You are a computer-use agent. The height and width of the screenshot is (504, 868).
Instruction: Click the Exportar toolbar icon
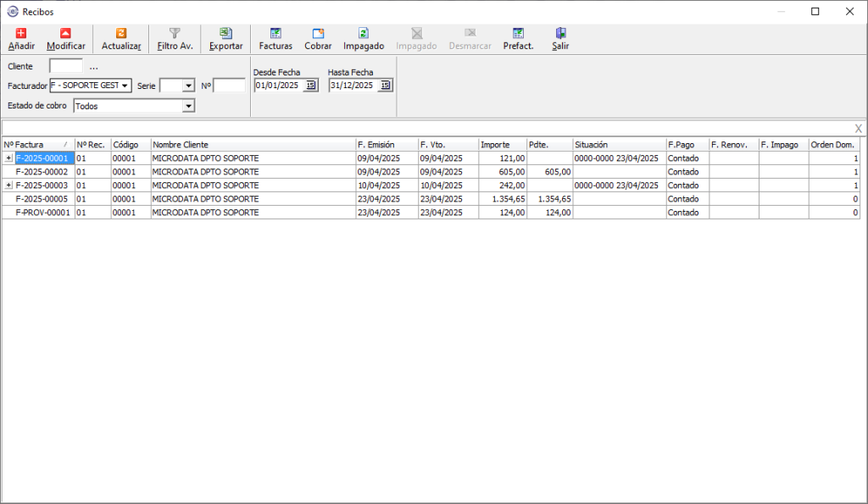[225, 34]
